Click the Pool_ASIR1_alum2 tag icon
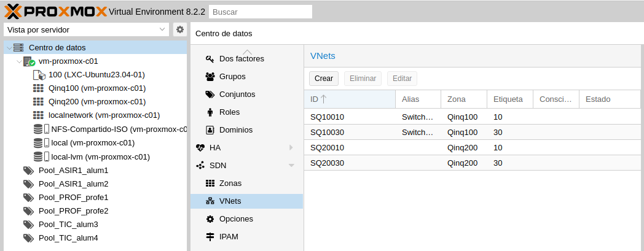 click(x=28, y=184)
